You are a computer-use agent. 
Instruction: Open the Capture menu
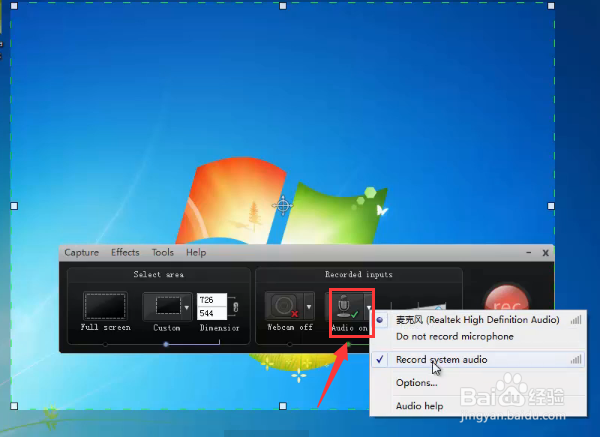pyautogui.click(x=82, y=253)
